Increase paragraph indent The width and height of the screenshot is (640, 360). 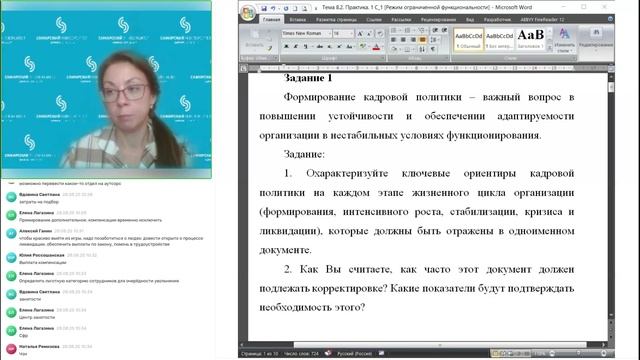(x=444, y=30)
